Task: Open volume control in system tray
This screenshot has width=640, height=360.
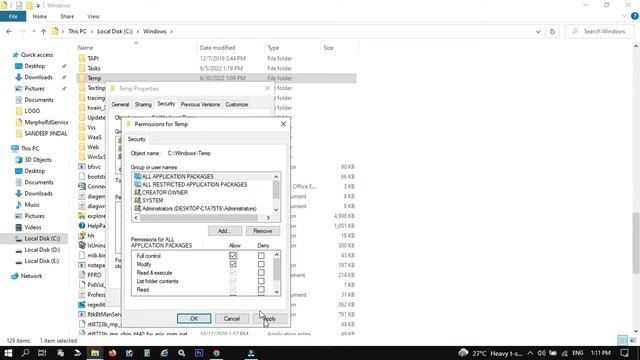Action: [x=541, y=353]
